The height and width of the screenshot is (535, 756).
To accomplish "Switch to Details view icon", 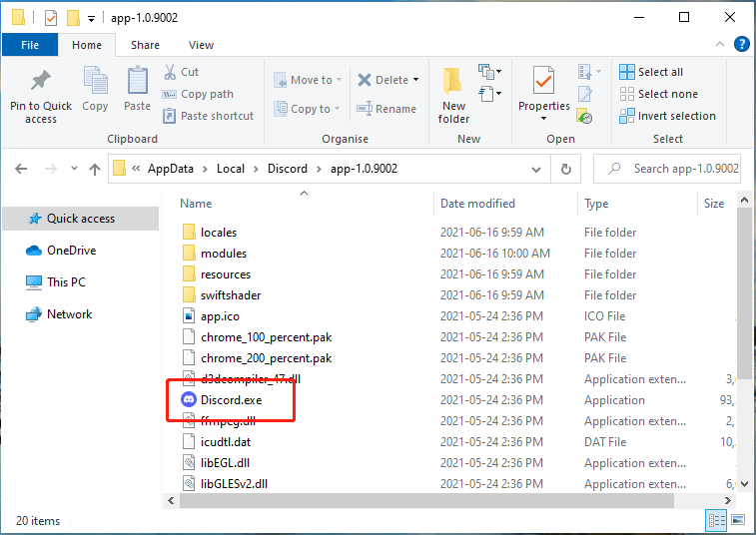I will tap(716, 520).
